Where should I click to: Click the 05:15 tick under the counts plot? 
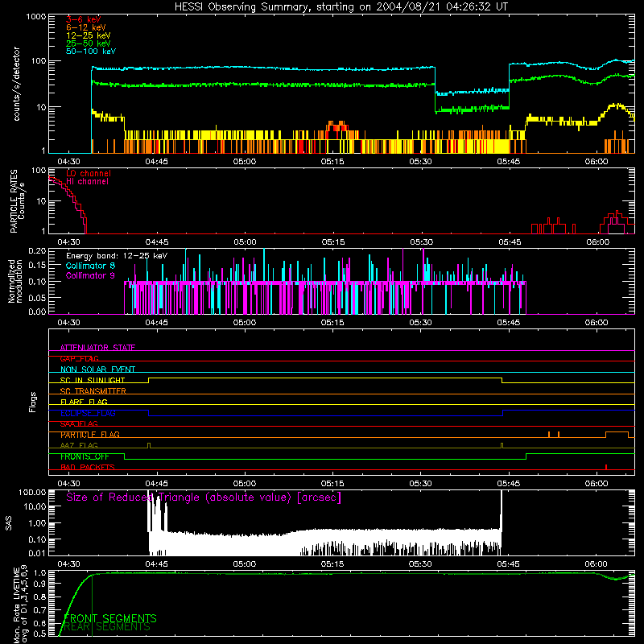point(332,162)
